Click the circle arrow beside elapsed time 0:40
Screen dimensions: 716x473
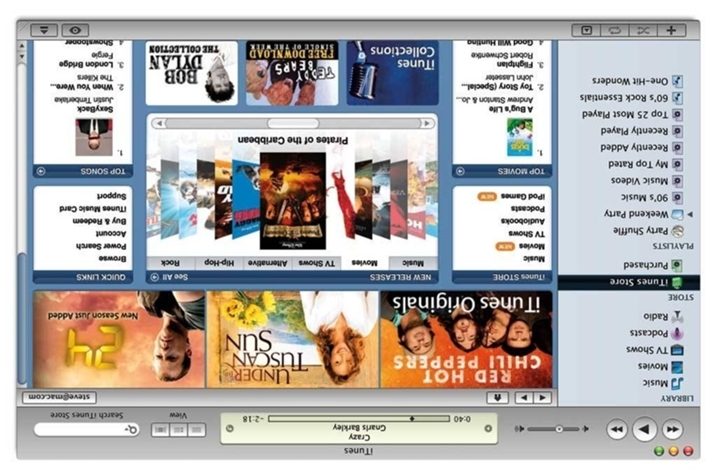pos(488,428)
